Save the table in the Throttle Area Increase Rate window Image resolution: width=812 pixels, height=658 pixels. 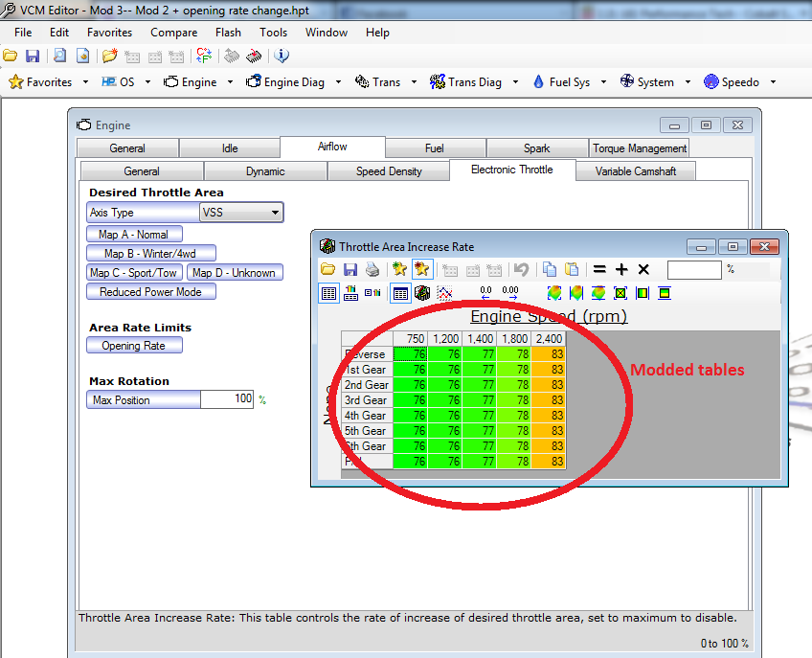point(350,269)
